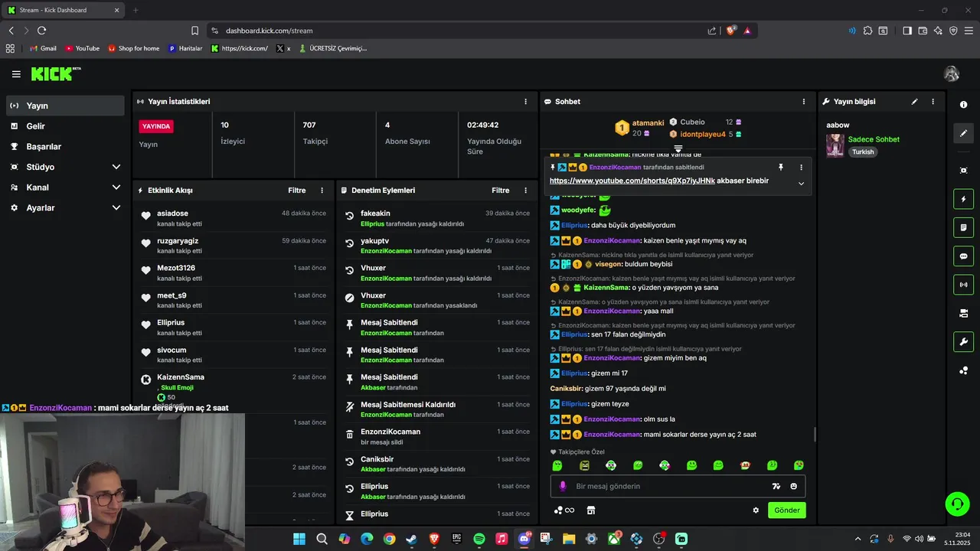Toggle the moderation actions note panel
The width and height of the screenshot is (980, 551).
click(963, 227)
